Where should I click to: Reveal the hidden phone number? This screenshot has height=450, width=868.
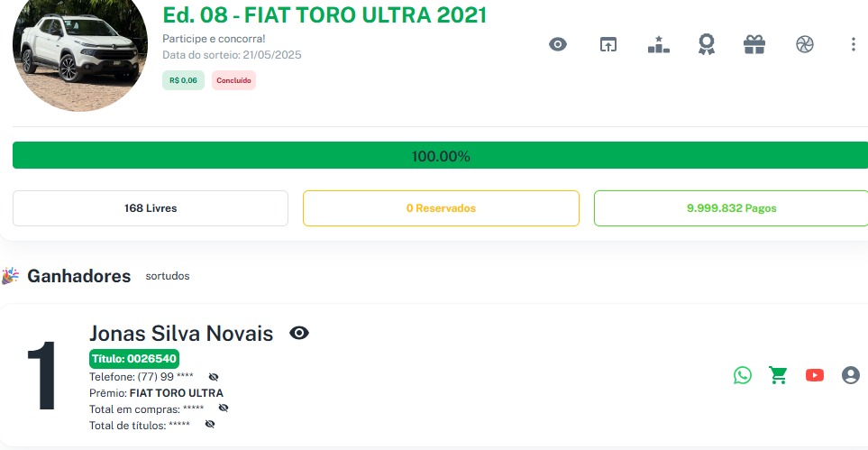[214, 376]
